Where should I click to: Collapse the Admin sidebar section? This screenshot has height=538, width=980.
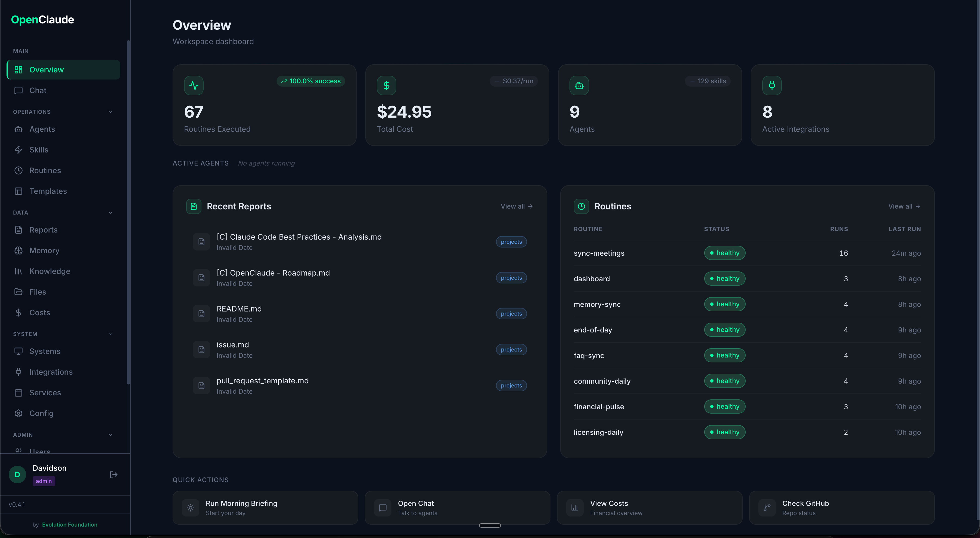click(x=110, y=435)
